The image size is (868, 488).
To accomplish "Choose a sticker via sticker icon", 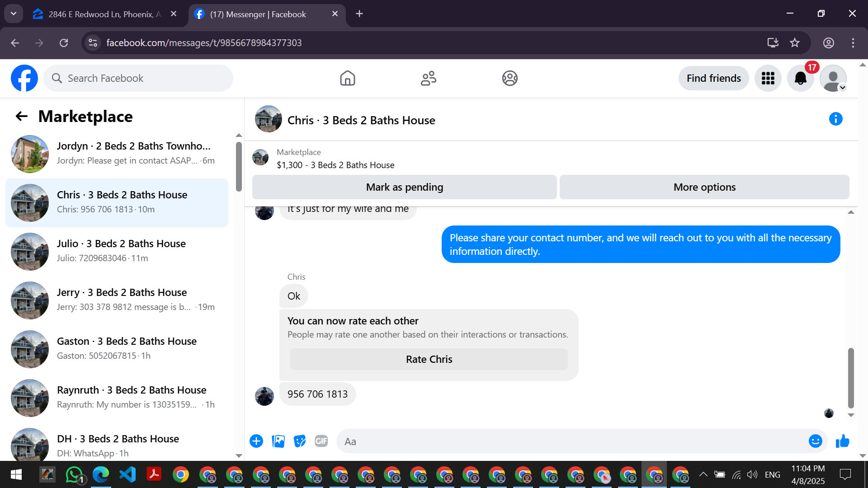I will point(299,441).
